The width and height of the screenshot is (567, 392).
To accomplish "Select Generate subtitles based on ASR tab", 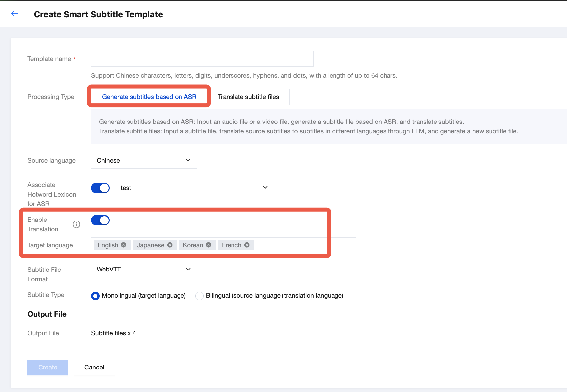I will pos(149,97).
